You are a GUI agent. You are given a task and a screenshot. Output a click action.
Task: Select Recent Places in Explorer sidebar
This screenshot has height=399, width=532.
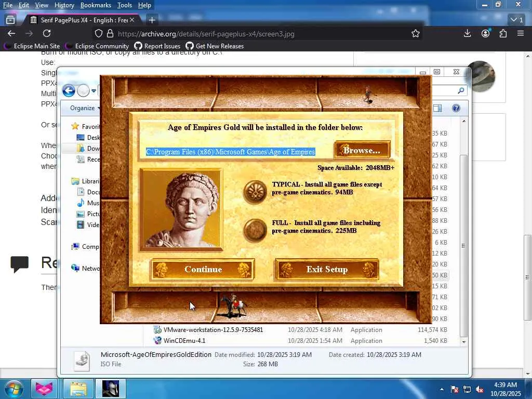click(88, 159)
